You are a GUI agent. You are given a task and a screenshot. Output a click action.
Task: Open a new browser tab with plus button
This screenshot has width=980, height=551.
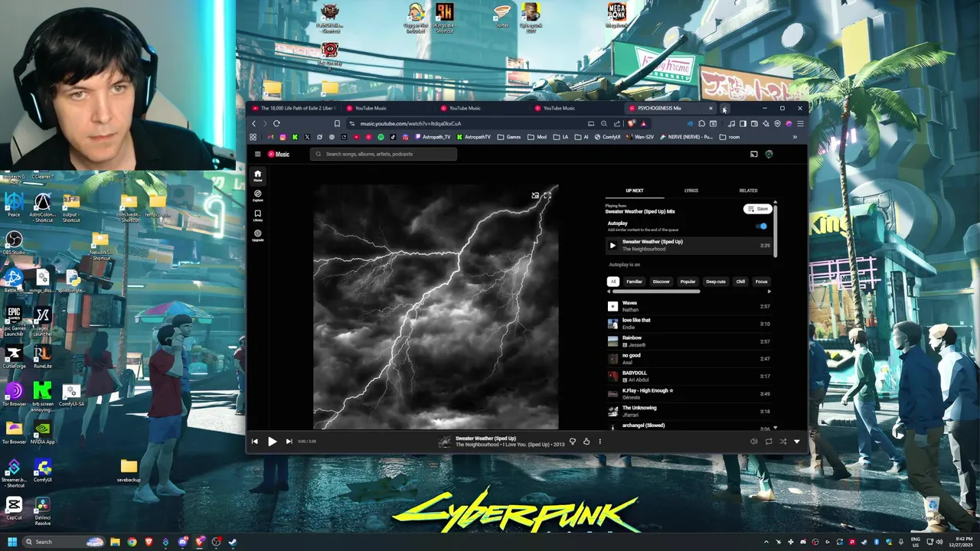point(724,109)
